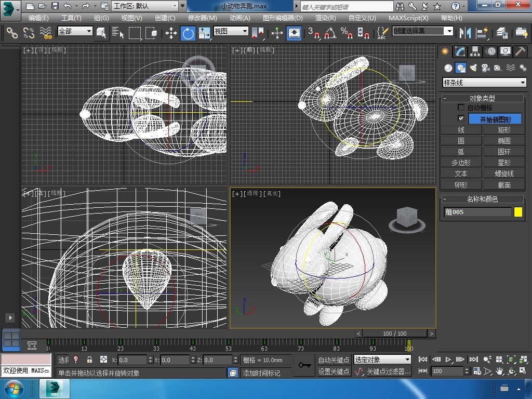The width and height of the screenshot is (532, 399).
Task: Collapse the 对象类型 rollout
Action: click(x=483, y=98)
